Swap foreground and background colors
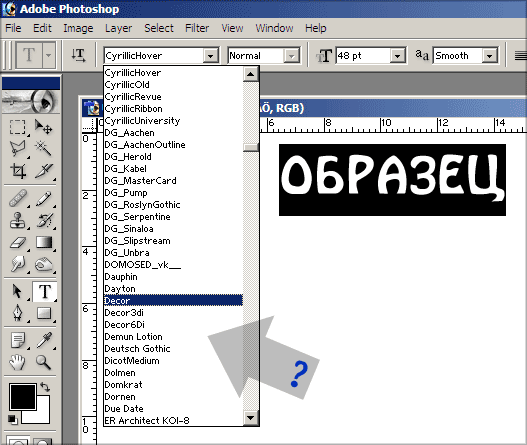527x445 pixels. 45,387
